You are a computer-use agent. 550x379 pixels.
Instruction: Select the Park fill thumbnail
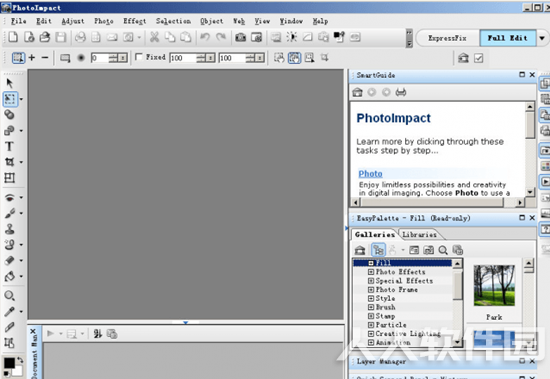[x=494, y=285]
